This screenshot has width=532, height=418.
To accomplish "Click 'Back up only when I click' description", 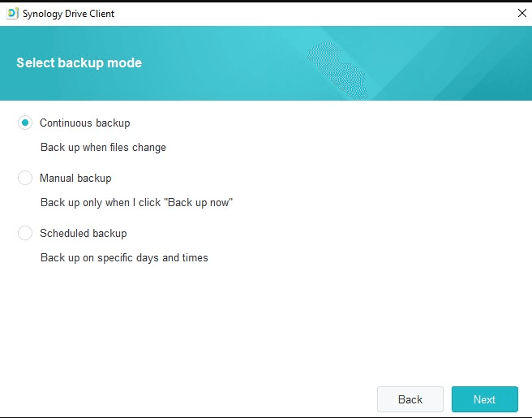I will [x=137, y=202].
